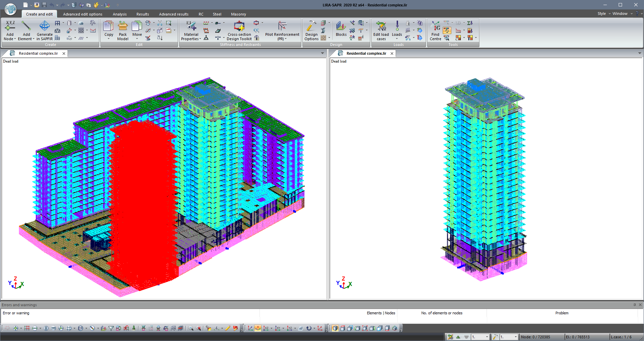The image size is (644, 341).
Task: Click the Find Centre tool
Action: 435,30
